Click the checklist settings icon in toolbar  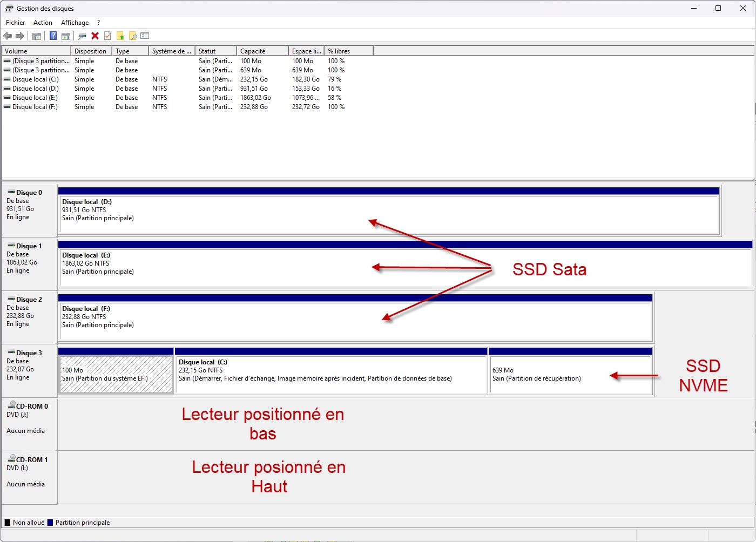point(145,36)
